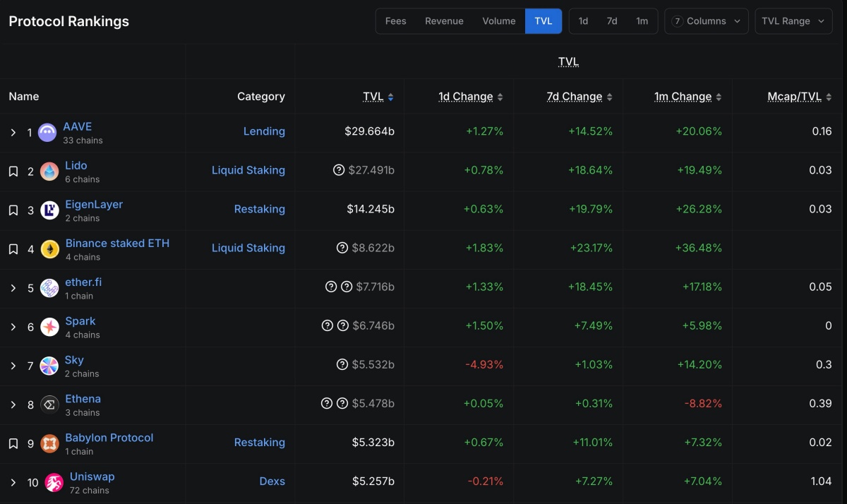Select the TVL tab
Image resolution: width=847 pixels, height=504 pixels.
(x=543, y=21)
